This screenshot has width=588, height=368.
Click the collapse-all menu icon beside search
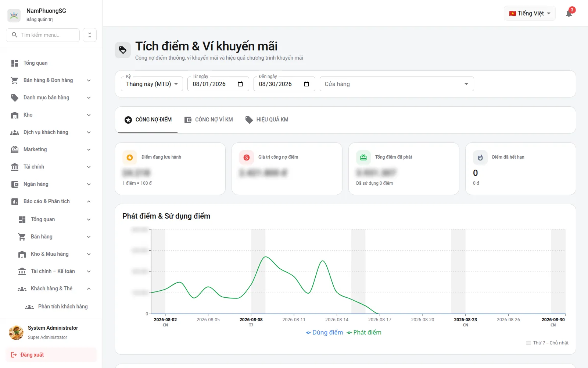point(90,35)
